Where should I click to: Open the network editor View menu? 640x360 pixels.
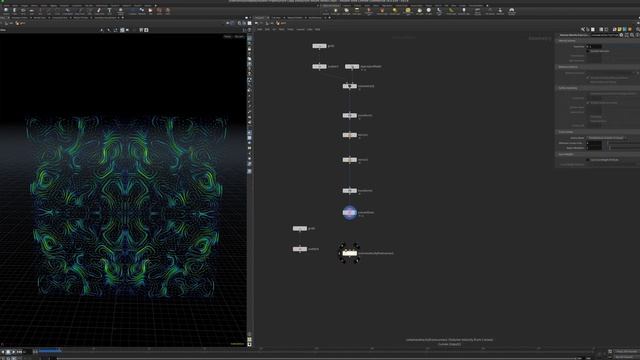click(282, 29)
